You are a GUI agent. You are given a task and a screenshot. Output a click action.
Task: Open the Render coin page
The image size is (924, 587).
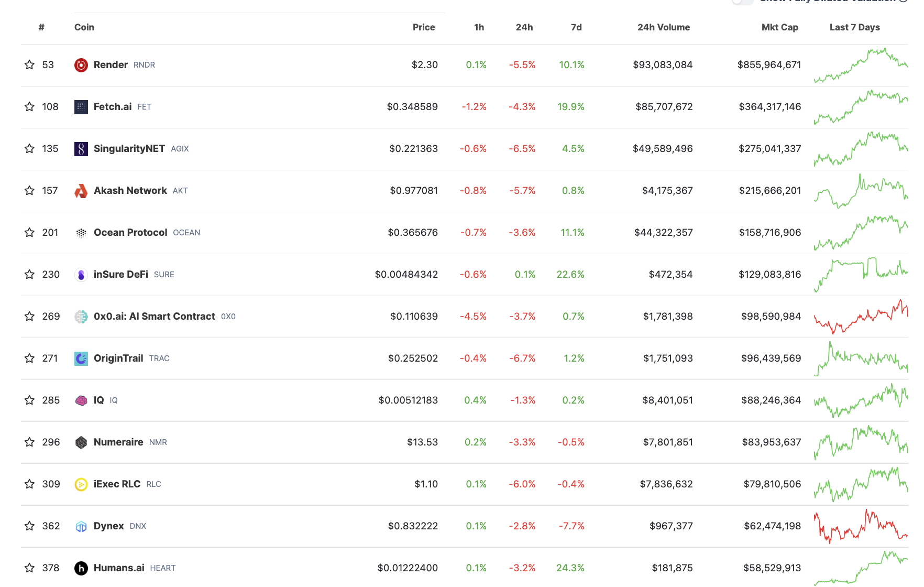[x=111, y=64]
